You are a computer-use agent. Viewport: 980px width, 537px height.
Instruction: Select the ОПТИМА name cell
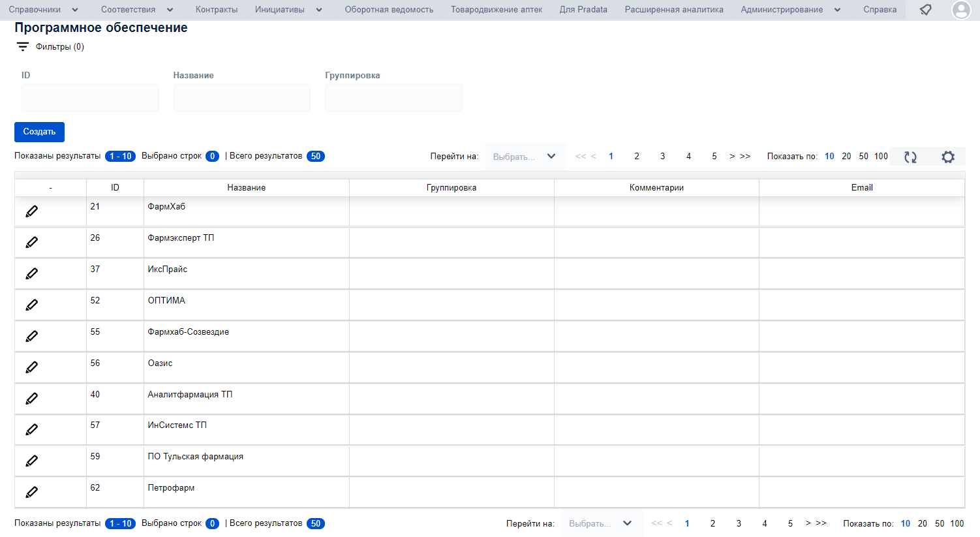click(x=247, y=305)
